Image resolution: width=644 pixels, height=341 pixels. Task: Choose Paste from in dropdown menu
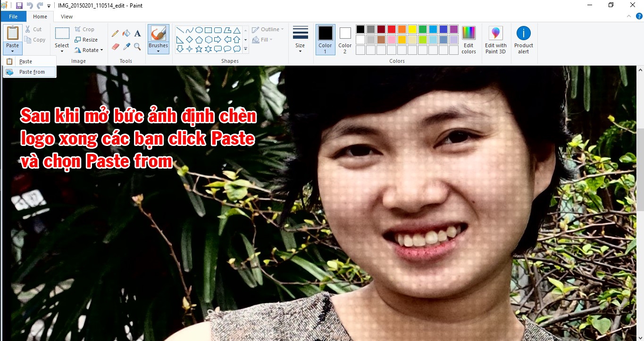pos(29,72)
